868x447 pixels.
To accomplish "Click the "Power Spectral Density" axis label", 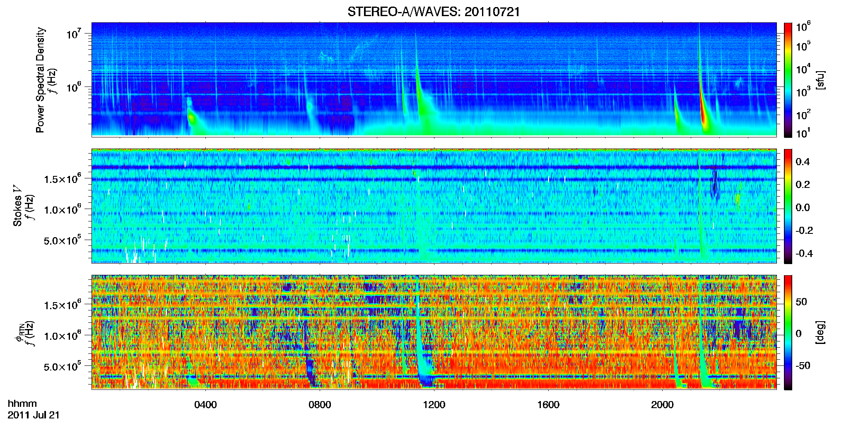I will [x=40, y=80].
